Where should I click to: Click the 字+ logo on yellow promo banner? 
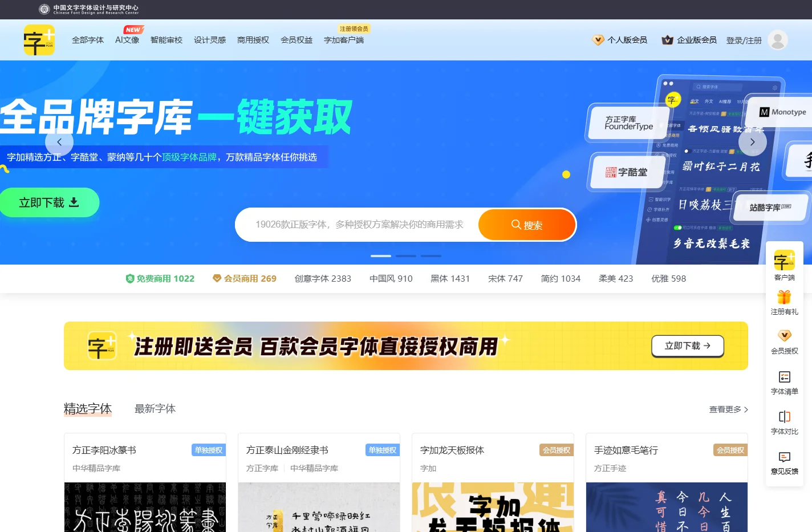coord(102,346)
